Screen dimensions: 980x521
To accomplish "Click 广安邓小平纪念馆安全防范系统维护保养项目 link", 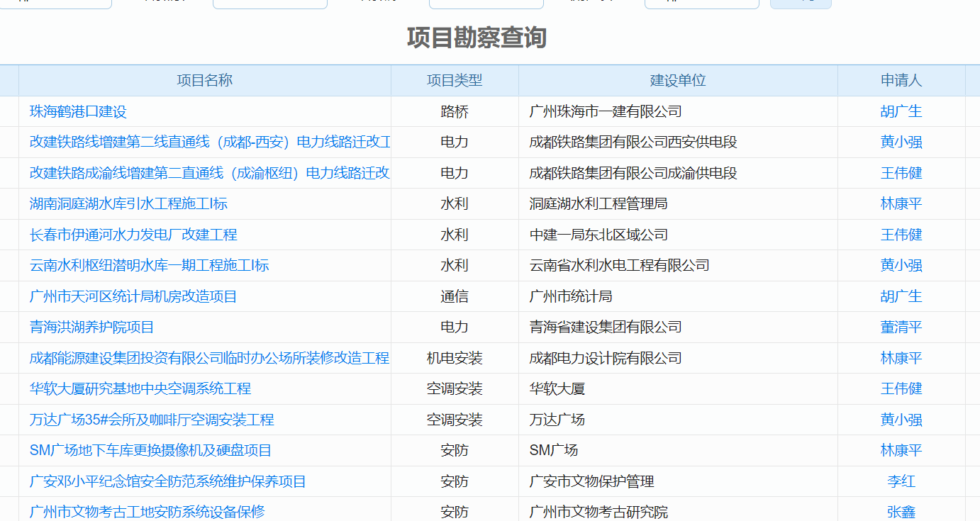I will pos(167,481).
